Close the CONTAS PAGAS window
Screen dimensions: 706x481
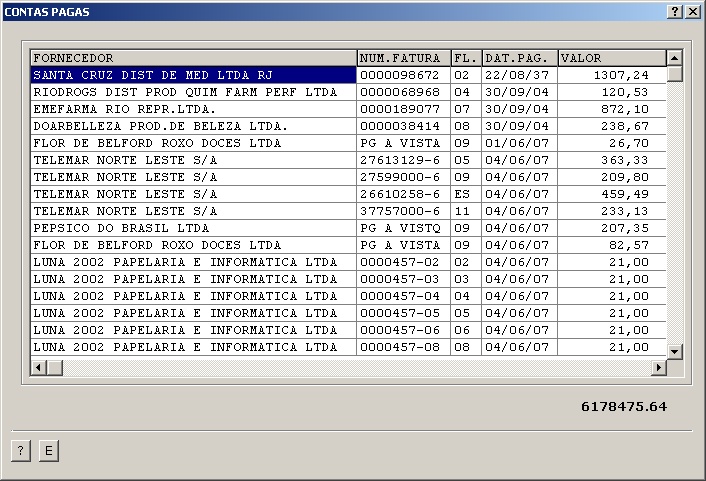pos(692,12)
